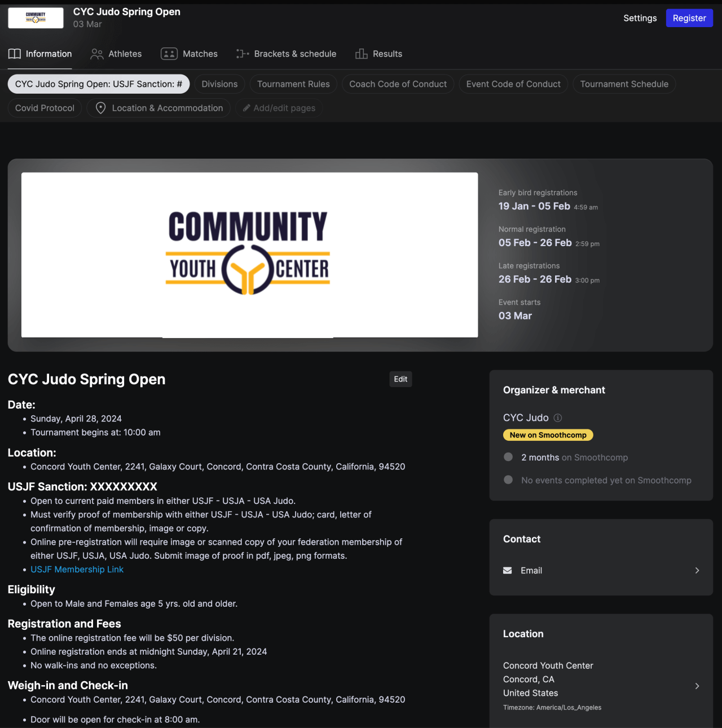Click the Timezone: America/Los_Angeles text
This screenshot has width=722, height=728.
pyautogui.click(x=552, y=708)
